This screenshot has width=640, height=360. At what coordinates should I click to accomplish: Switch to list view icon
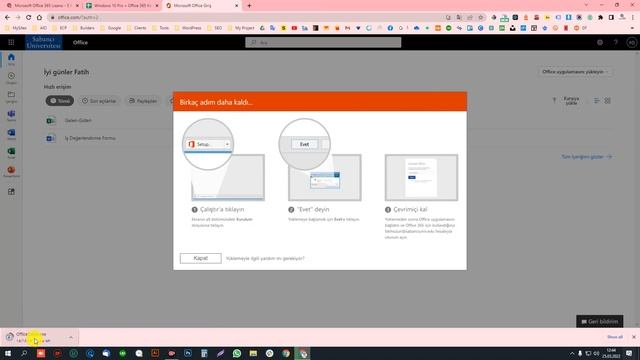pyautogui.click(x=596, y=100)
